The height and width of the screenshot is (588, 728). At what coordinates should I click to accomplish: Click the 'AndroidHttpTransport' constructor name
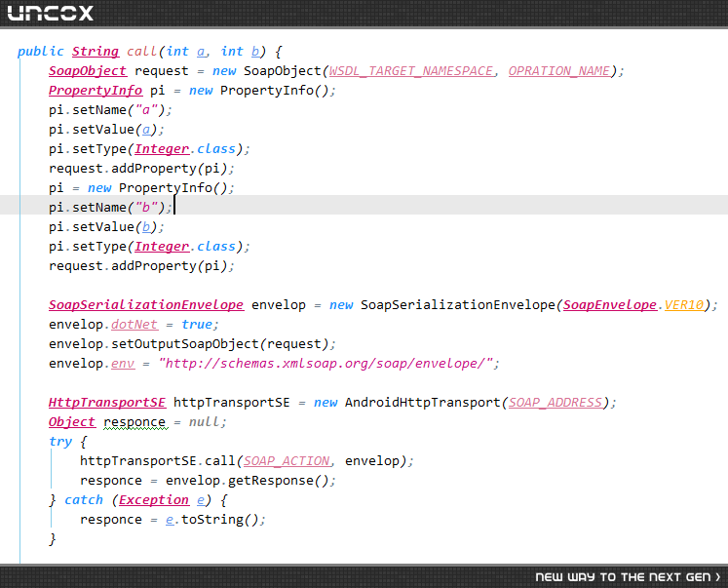coord(423,402)
